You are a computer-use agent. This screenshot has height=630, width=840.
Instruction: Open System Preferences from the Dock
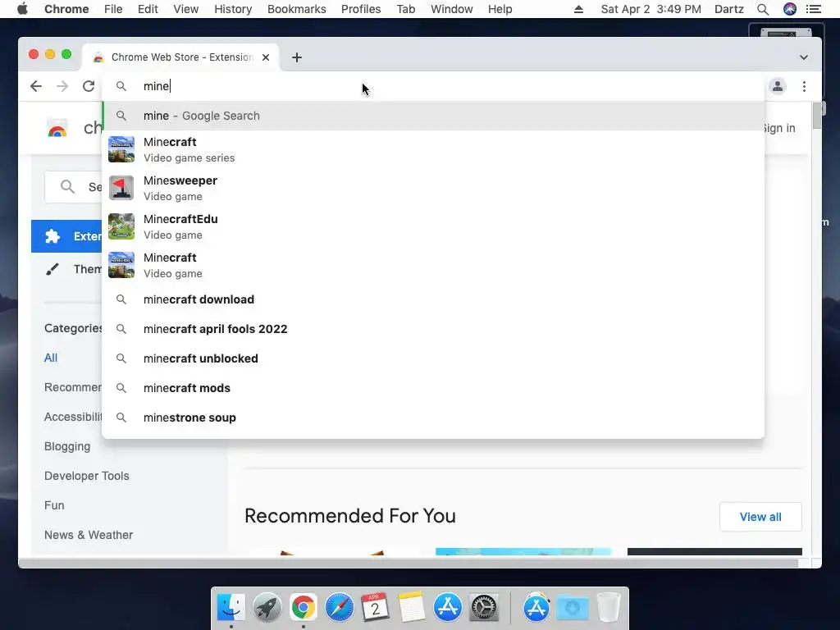[x=484, y=607]
